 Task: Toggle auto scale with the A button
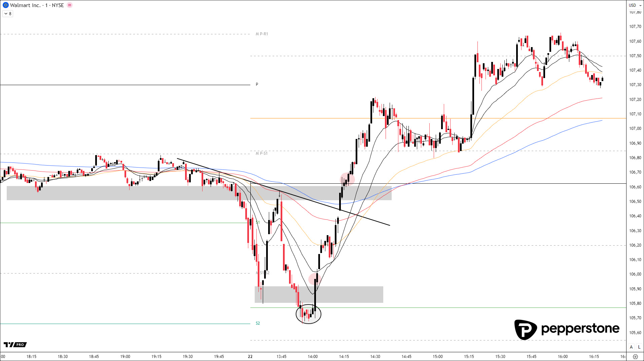631,347
